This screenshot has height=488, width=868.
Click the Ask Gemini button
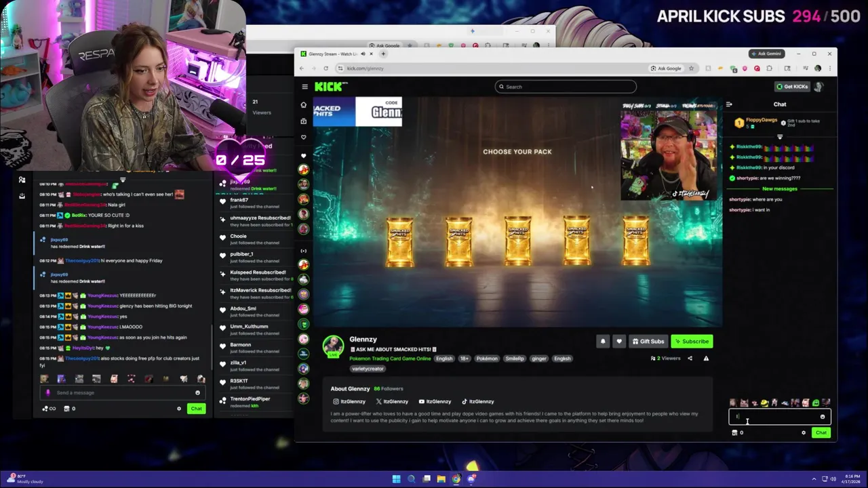tap(766, 54)
